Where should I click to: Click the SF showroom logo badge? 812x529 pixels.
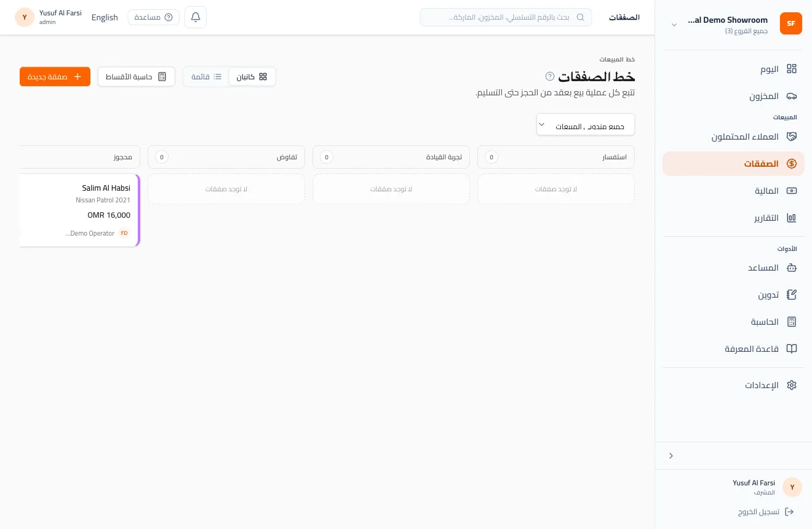click(x=791, y=23)
